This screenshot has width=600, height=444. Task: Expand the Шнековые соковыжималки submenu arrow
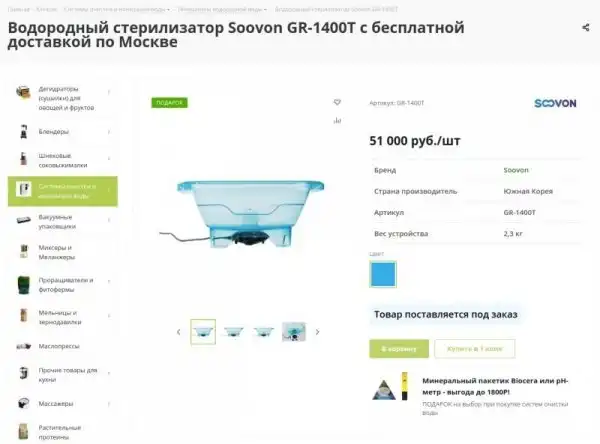[109, 158]
